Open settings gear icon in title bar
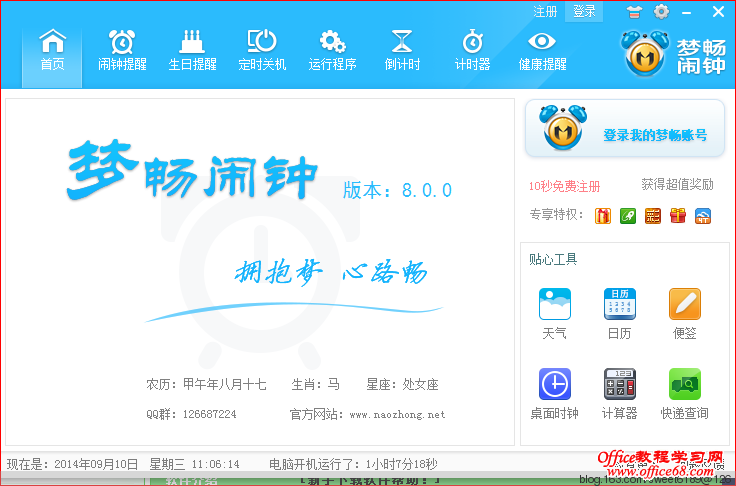Viewport: 736px width, 486px height. (x=661, y=12)
